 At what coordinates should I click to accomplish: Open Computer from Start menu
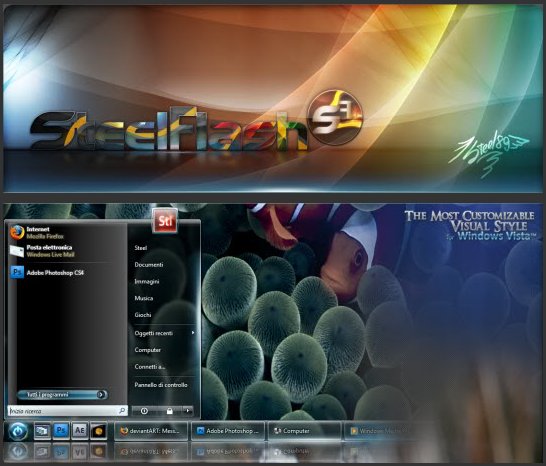[x=148, y=350]
